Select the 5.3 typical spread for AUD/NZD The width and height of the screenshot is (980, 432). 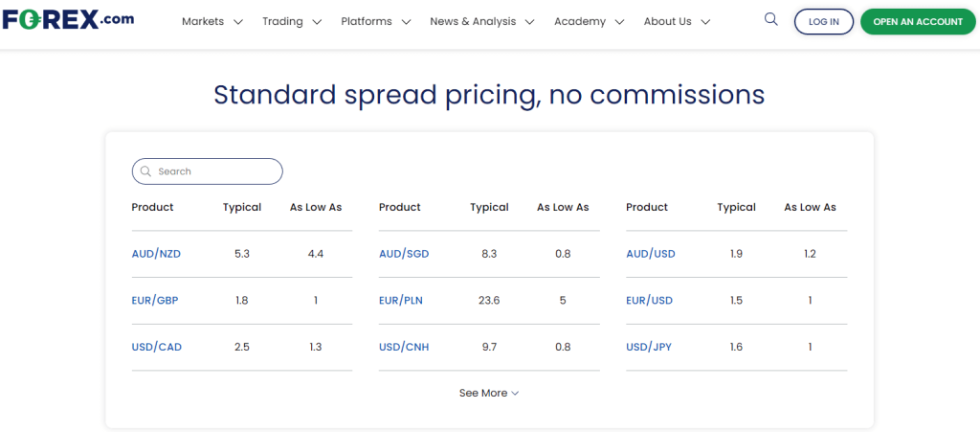(242, 254)
